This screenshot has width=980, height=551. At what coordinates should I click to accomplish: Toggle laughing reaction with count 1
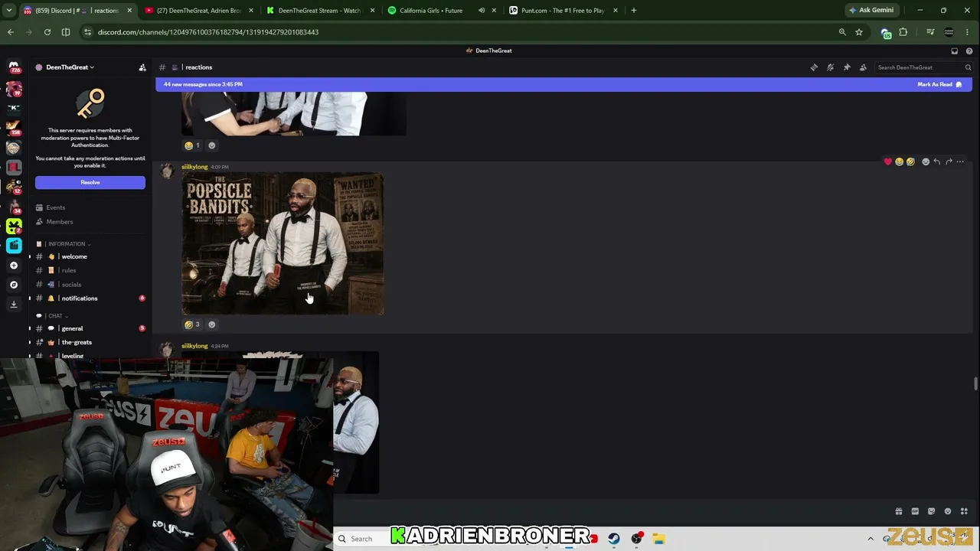coord(192,145)
